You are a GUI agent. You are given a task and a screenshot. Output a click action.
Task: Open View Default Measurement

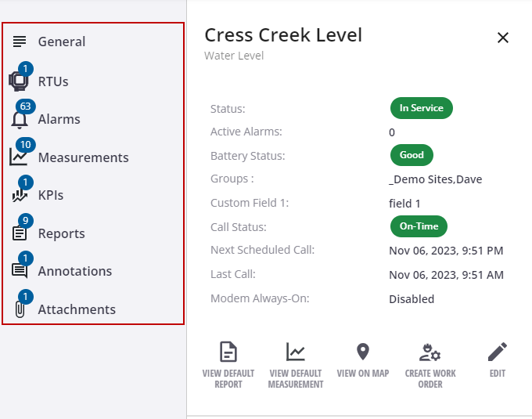[x=296, y=365]
